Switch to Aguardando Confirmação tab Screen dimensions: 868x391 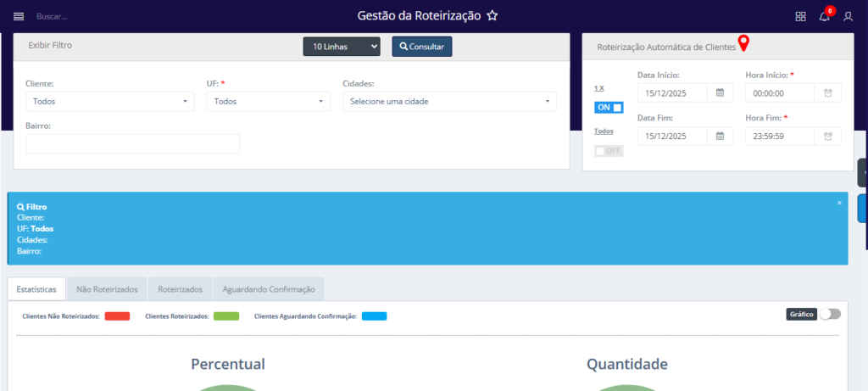269,289
